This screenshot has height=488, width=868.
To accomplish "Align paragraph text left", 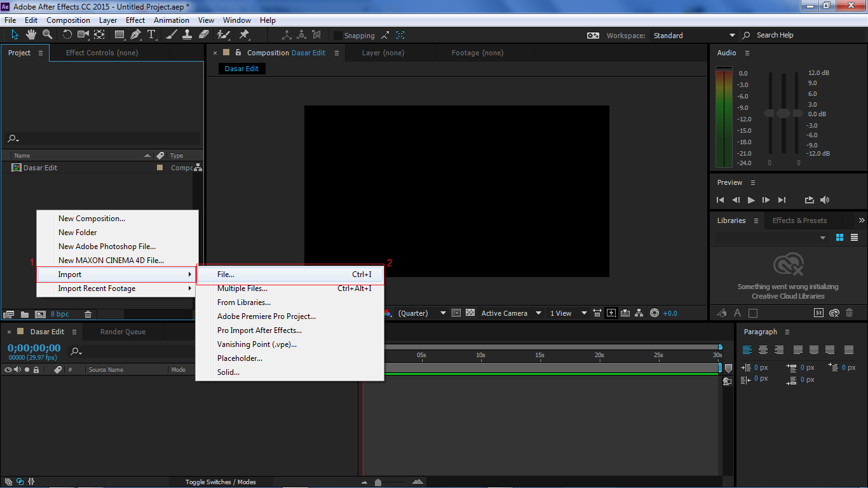I will pos(747,349).
